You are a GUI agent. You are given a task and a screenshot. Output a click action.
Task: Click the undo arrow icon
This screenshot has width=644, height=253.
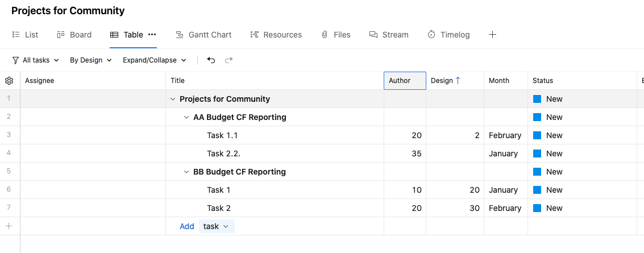tap(211, 60)
